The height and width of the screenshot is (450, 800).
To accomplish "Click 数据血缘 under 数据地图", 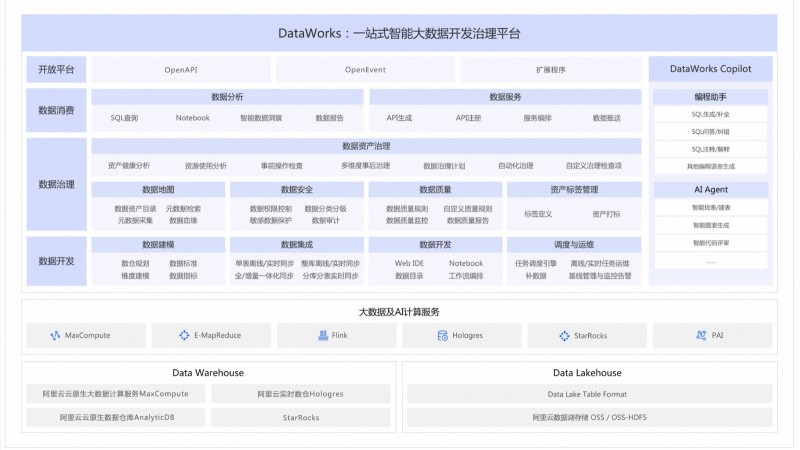I will tap(183, 220).
